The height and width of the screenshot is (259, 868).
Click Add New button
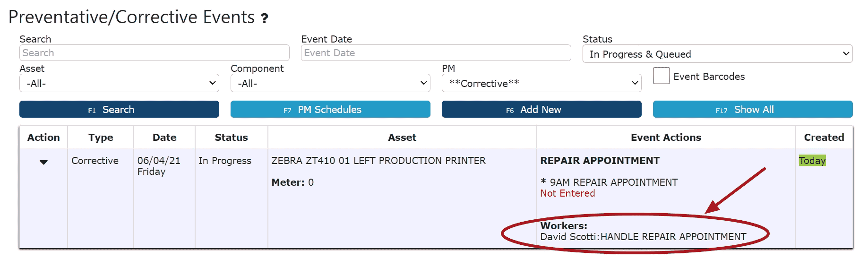[x=541, y=109]
